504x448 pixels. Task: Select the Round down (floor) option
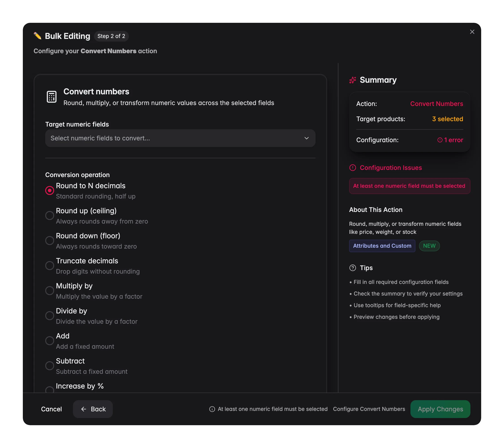click(49, 241)
